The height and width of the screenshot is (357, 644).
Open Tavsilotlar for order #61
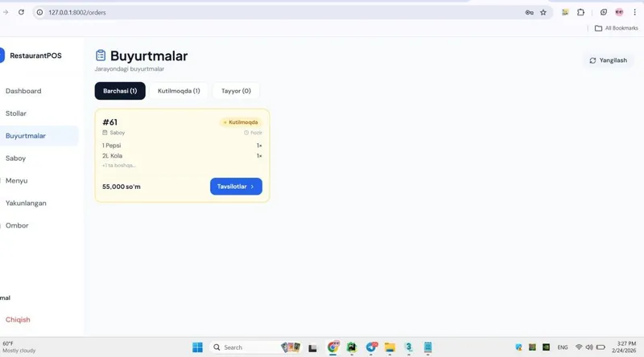[236, 187]
